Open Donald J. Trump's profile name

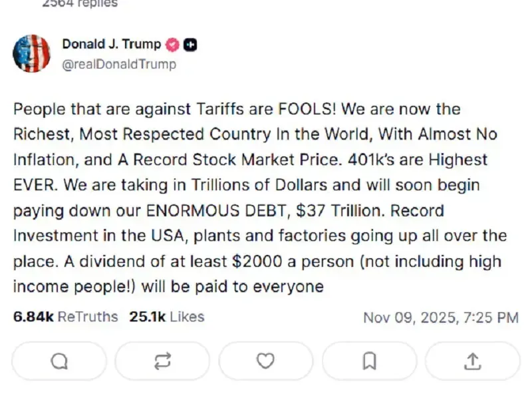pos(111,45)
